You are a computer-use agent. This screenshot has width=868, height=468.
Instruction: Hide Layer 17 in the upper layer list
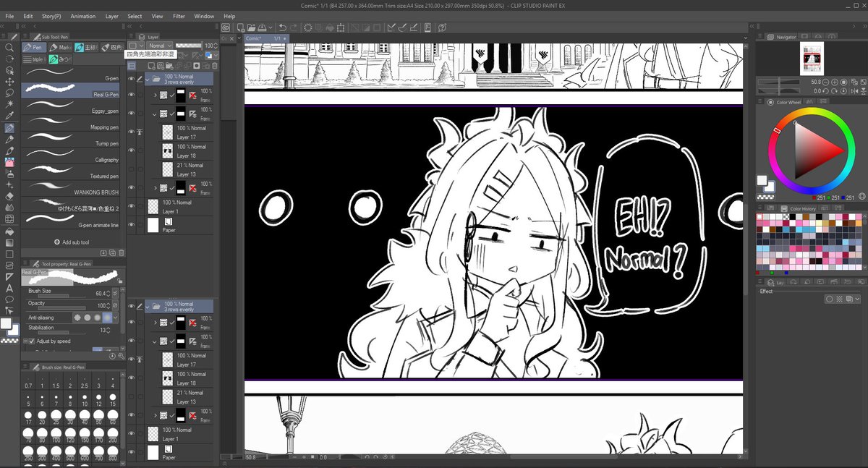(132, 132)
